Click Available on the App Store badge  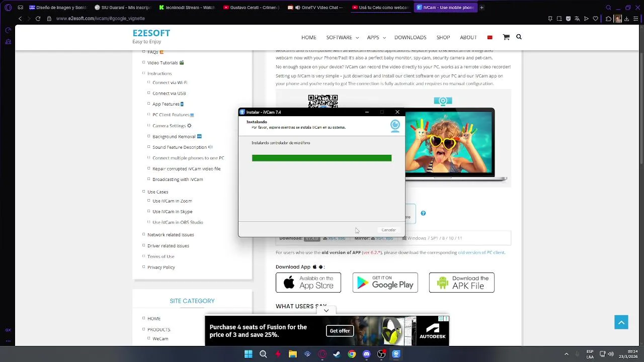(x=308, y=283)
